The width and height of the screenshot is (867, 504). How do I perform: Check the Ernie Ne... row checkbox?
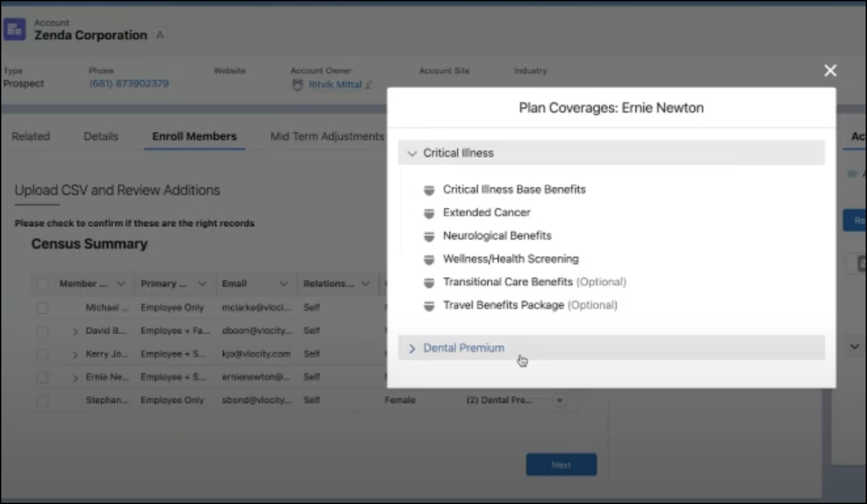(43, 378)
